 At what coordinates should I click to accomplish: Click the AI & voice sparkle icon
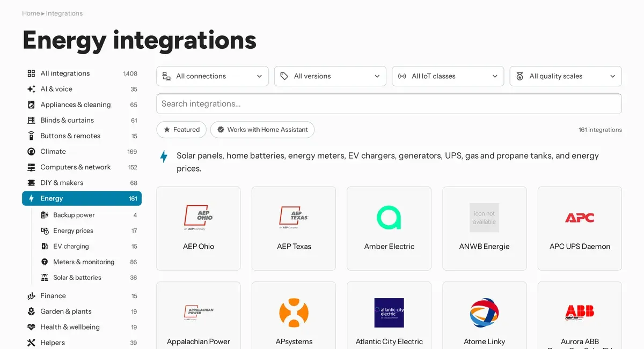pyautogui.click(x=31, y=89)
